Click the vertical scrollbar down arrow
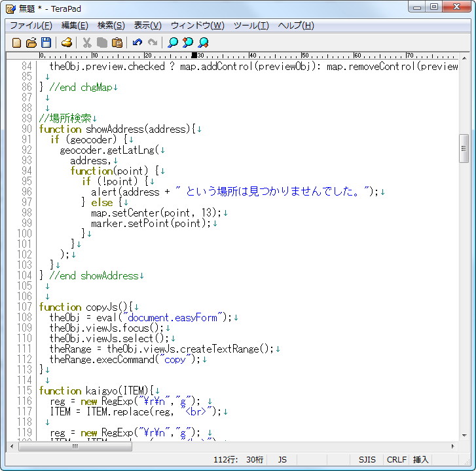 tap(464, 436)
